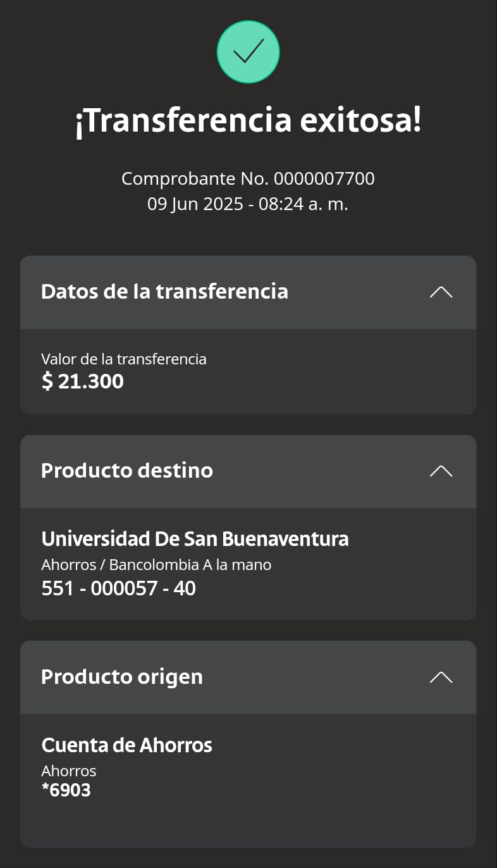Tap the Producto origen section header
This screenshot has height=868, width=497.
(x=248, y=677)
